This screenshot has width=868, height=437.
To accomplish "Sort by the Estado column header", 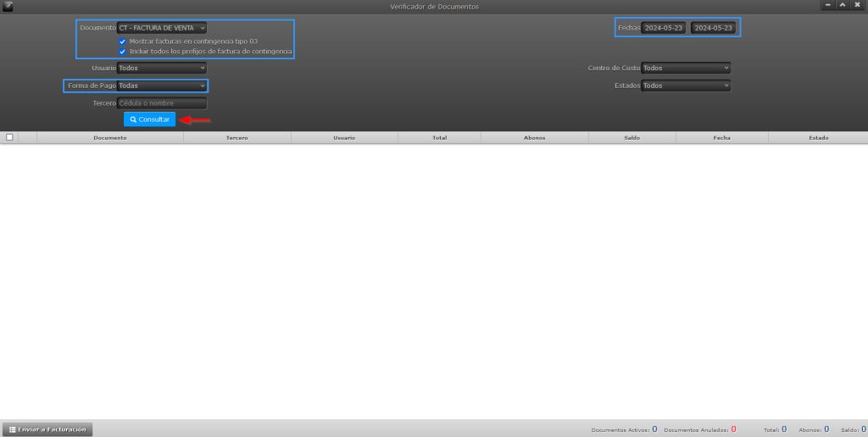I will click(x=818, y=137).
